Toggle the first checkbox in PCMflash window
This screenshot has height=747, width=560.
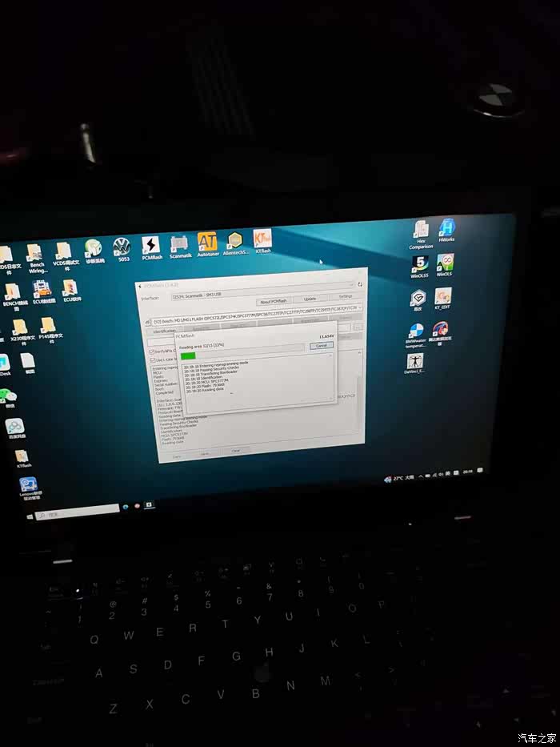pyautogui.click(x=152, y=351)
